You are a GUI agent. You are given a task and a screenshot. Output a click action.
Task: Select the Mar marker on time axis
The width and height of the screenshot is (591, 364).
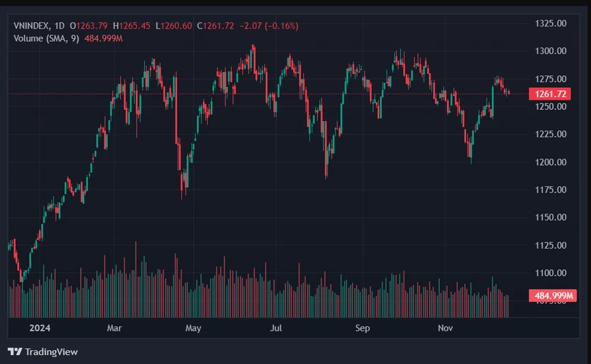pos(114,328)
